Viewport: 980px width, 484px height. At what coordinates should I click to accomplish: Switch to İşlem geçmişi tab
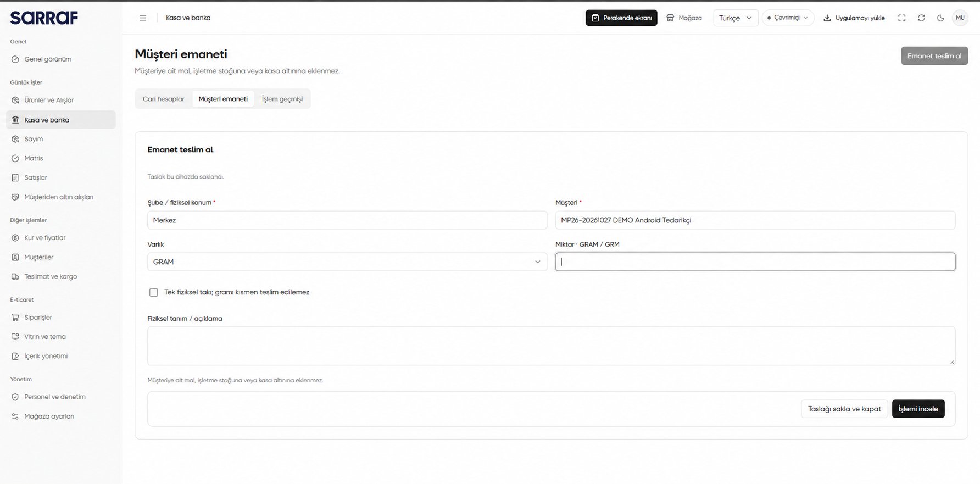click(x=282, y=99)
